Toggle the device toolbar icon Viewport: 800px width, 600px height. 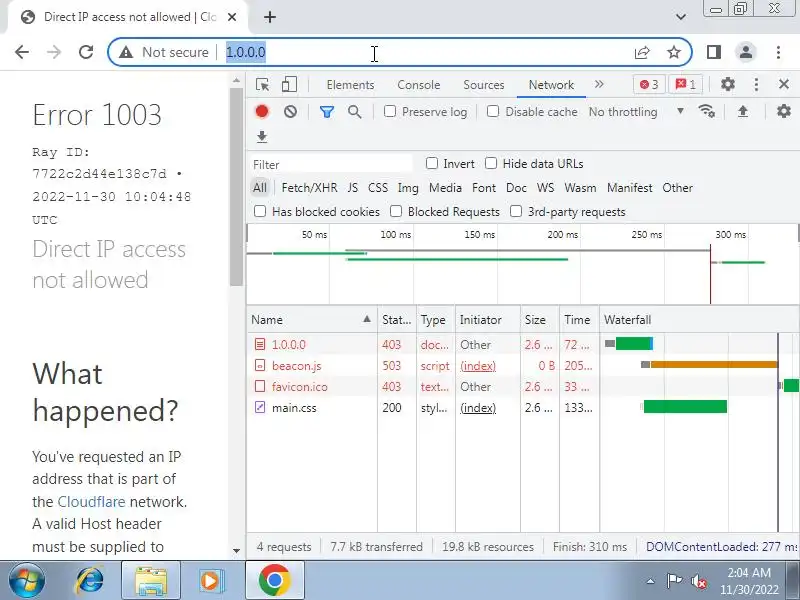click(289, 85)
